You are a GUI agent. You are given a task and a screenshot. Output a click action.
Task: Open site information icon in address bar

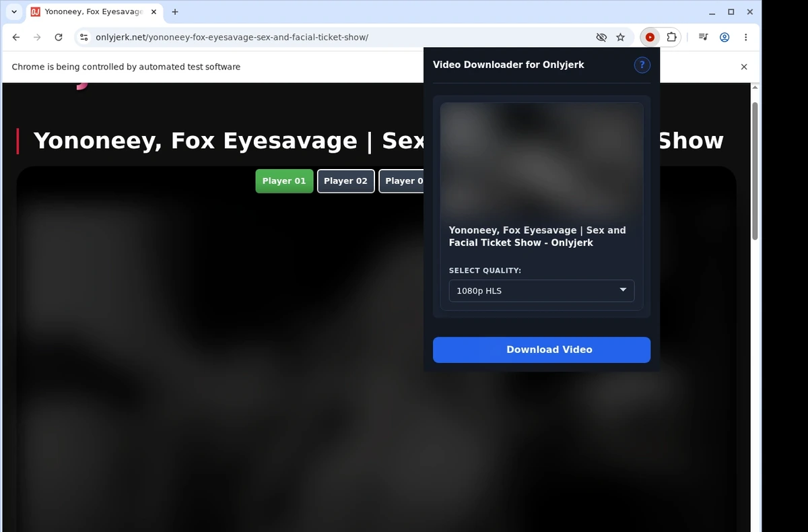(83, 38)
